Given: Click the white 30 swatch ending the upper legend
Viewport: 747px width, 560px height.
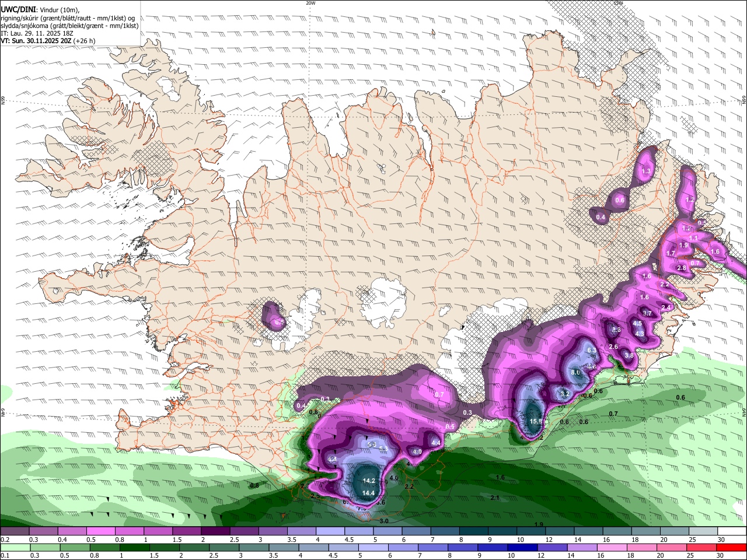Looking at the screenshot, I should click(731, 531).
